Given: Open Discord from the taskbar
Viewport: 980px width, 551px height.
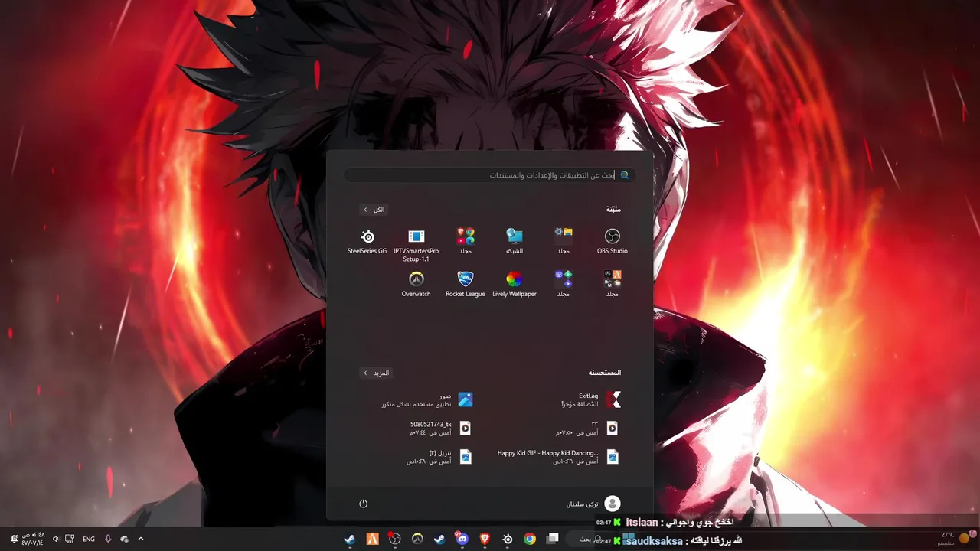Looking at the screenshot, I should pyautogui.click(x=462, y=539).
